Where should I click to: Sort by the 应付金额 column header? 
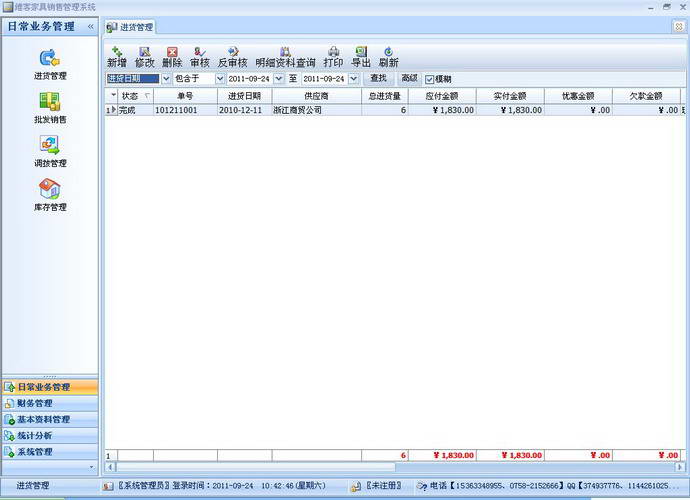(x=442, y=96)
